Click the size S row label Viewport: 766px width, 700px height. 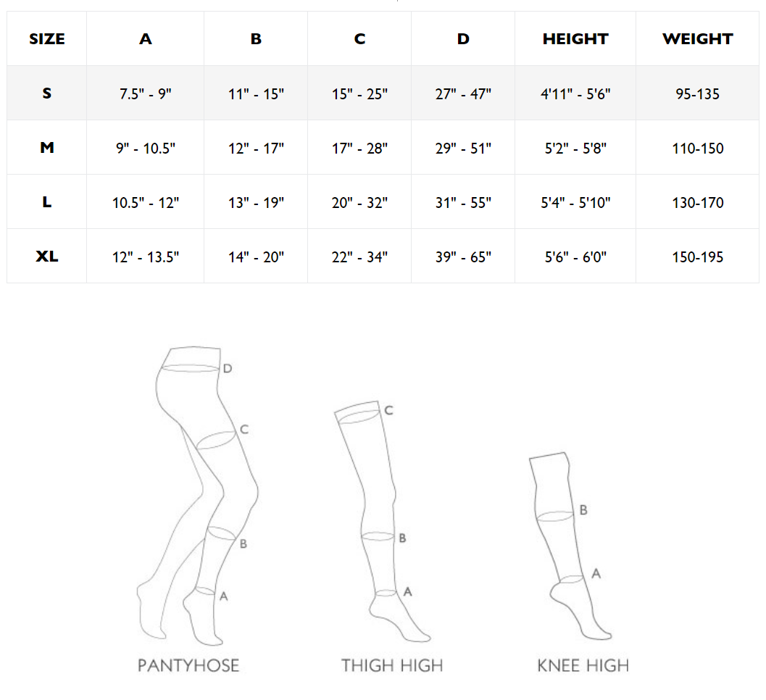coord(47,93)
